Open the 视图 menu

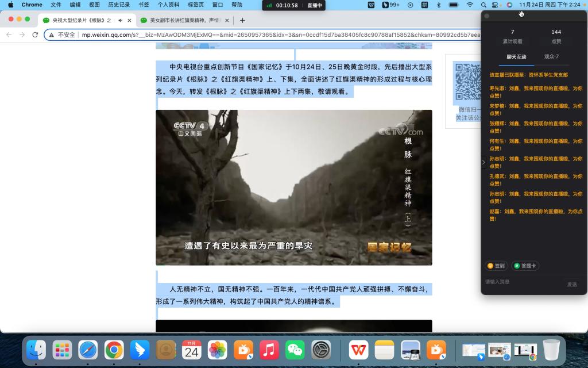(94, 5)
